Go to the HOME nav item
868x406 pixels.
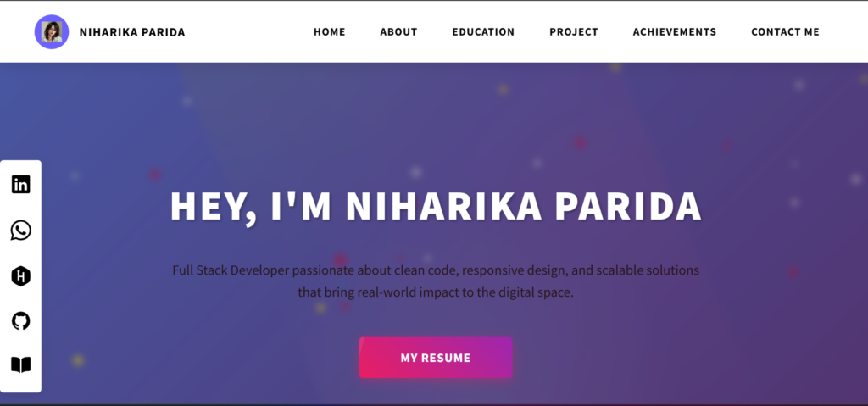tap(329, 32)
